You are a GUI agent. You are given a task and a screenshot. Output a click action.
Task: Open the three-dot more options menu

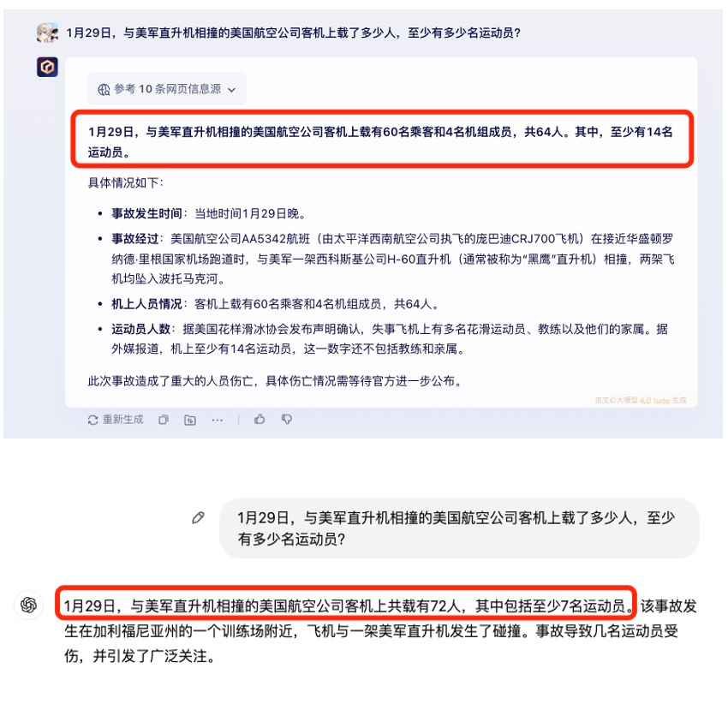(218, 420)
